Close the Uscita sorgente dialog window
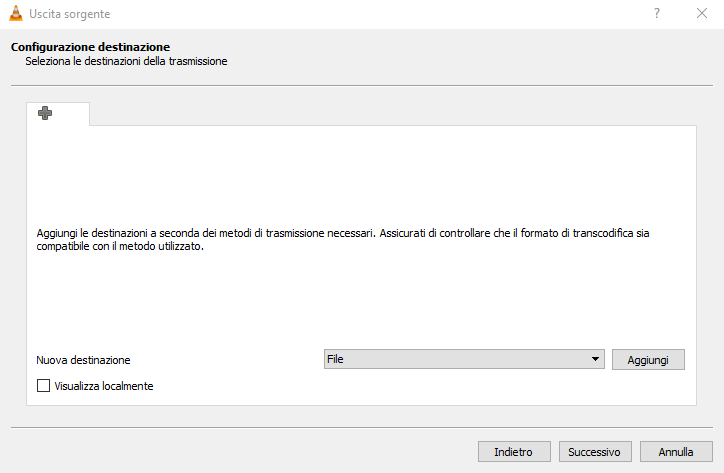 pyautogui.click(x=702, y=14)
